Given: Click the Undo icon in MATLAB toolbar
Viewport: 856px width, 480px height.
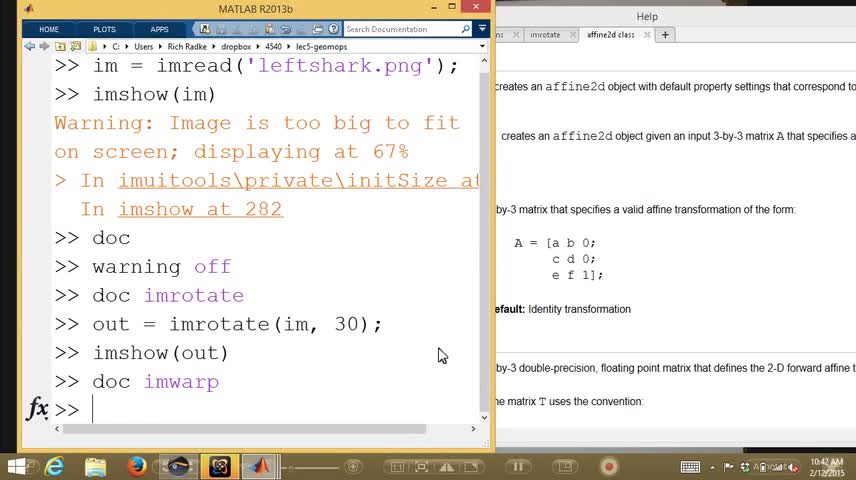Looking at the screenshot, I should point(286,29).
